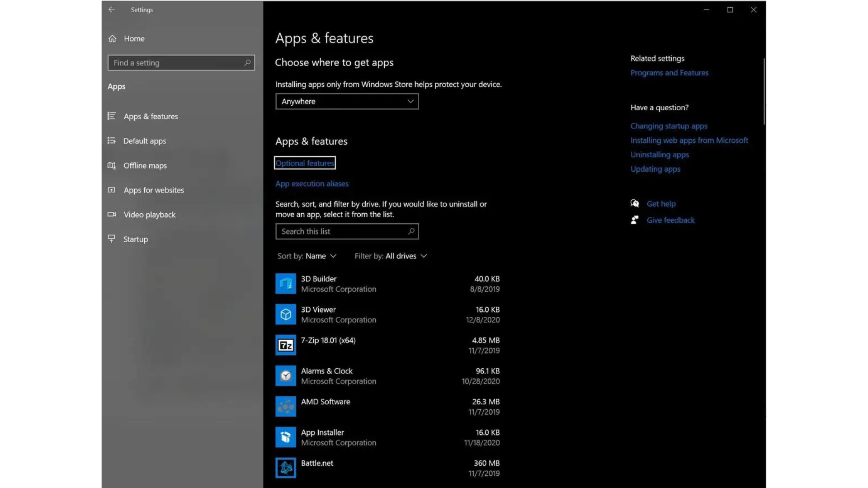Click the 4.85 MB size value
This screenshot has width=868, height=488.
[486, 340]
